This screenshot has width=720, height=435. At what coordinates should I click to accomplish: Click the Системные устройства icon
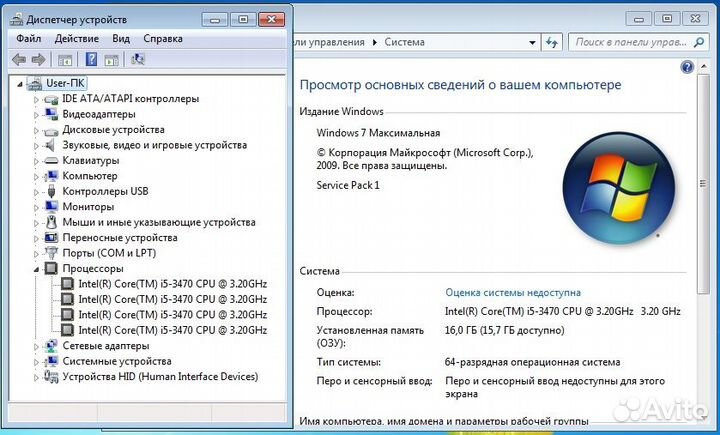pos(51,361)
